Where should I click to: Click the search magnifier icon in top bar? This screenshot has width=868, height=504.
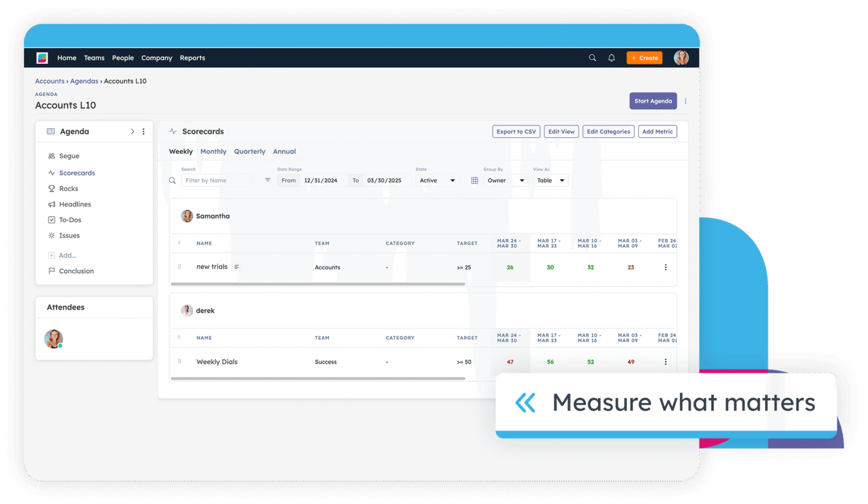[x=592, y=58]
